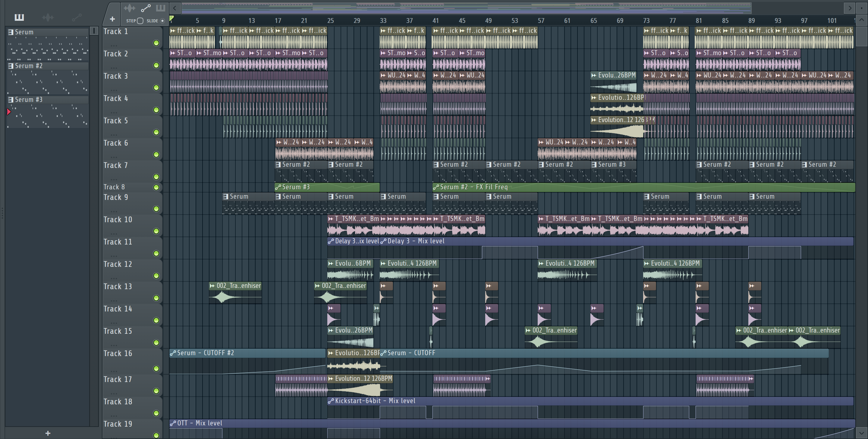Open clip icon of first 002_Tra..enhiser clip, Track 13
The width and height of the screenshot is (868, 439).
pos(212,286)
